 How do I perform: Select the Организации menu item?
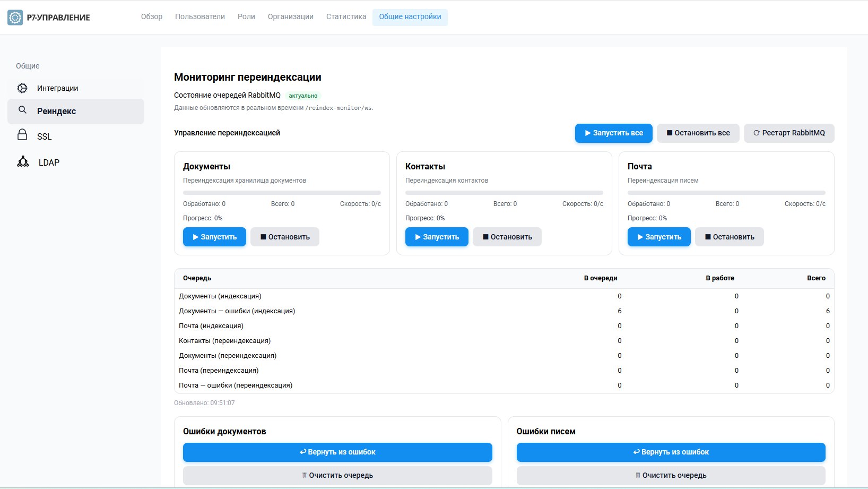(x=290, y=16)
